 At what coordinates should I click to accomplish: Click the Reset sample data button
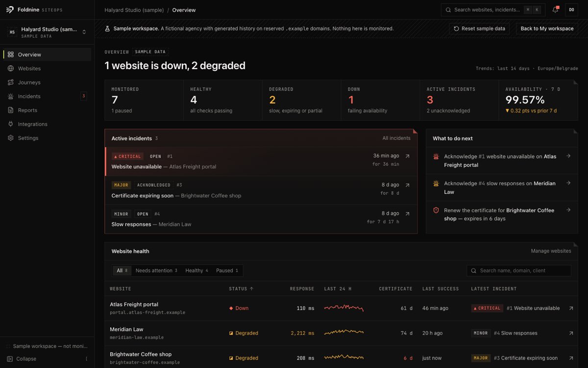pos(479,28)
